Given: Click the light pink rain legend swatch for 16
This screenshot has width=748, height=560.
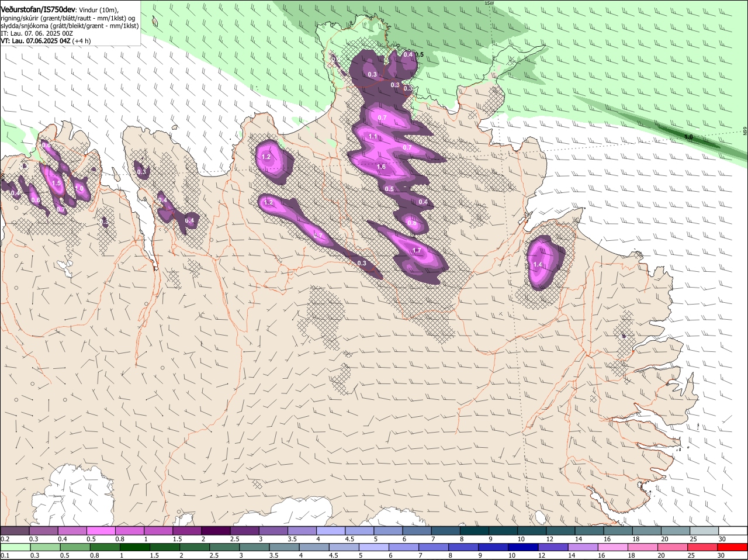Looking at the screenshot, I should tap(612, 547).
